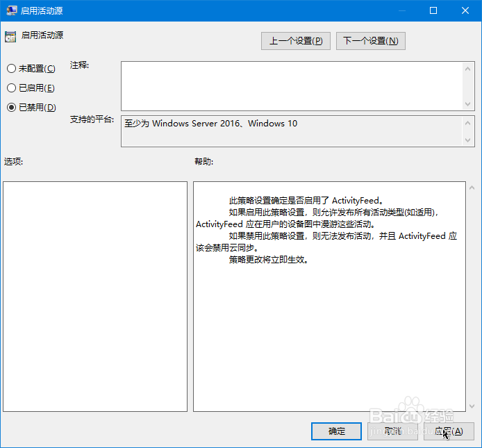Click the title bar application icon
Viewport: 482px width, 448px height.
pyautogui.click(x=12, y=10)
